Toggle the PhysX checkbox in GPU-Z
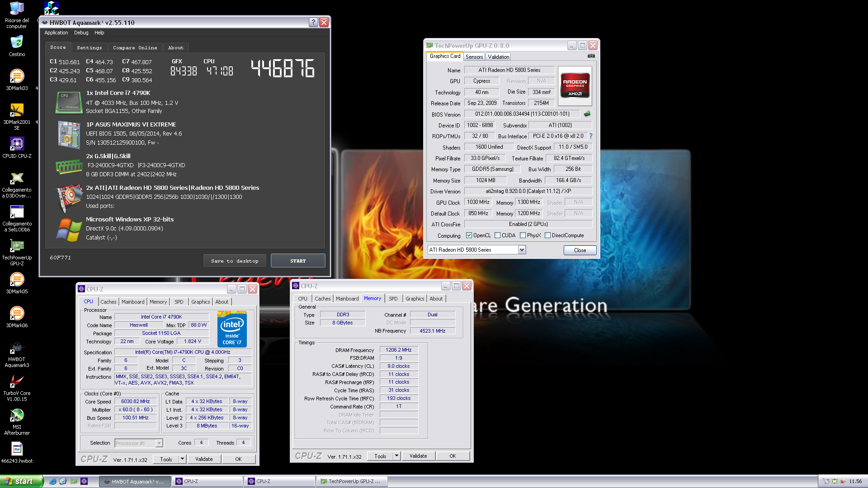Screen dimensions: 868x488 (523, 235)
